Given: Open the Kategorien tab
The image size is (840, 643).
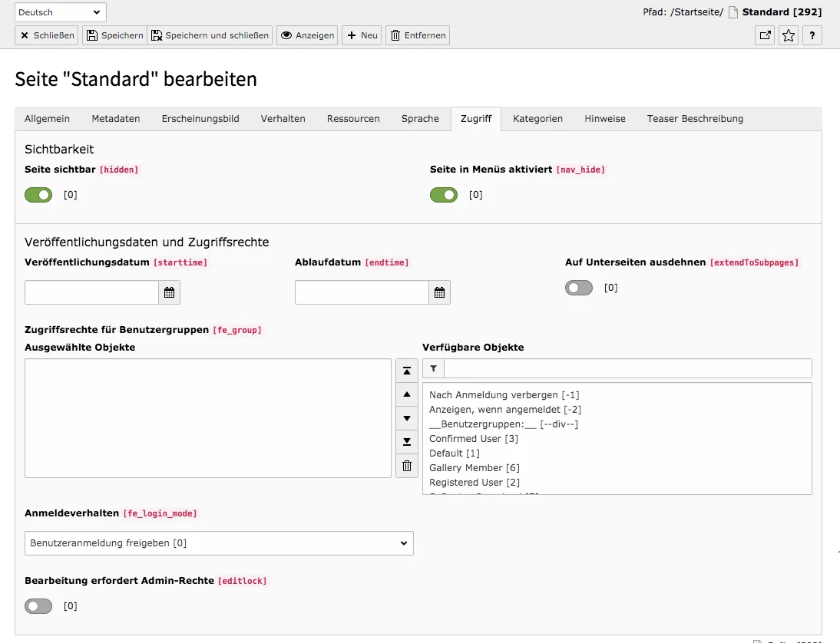Looking at the screenshot, I should tap(538, 118).
